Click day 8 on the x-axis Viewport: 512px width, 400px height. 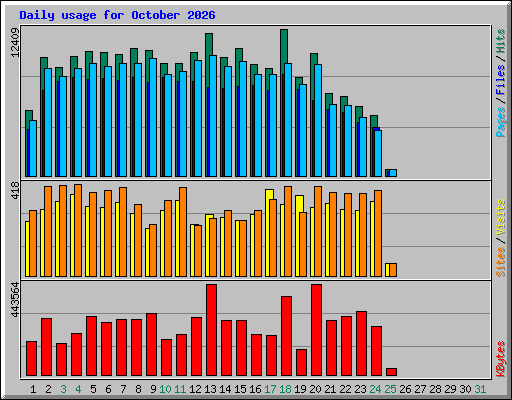click(x=138, y=389)
